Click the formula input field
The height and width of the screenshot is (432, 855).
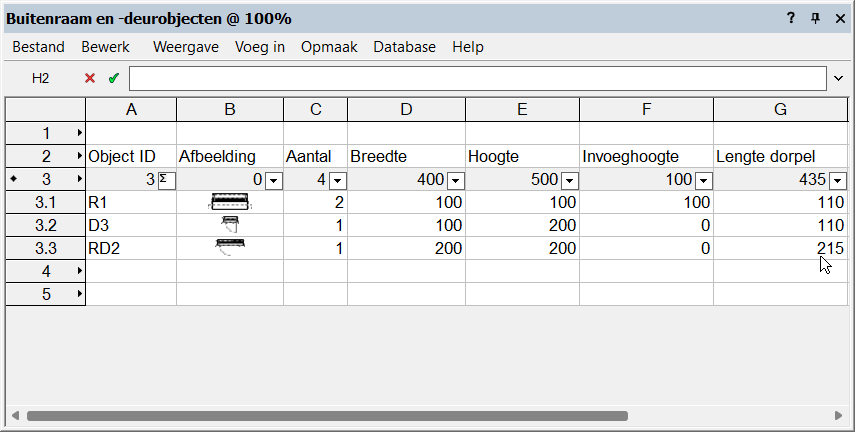pos(478,78)
